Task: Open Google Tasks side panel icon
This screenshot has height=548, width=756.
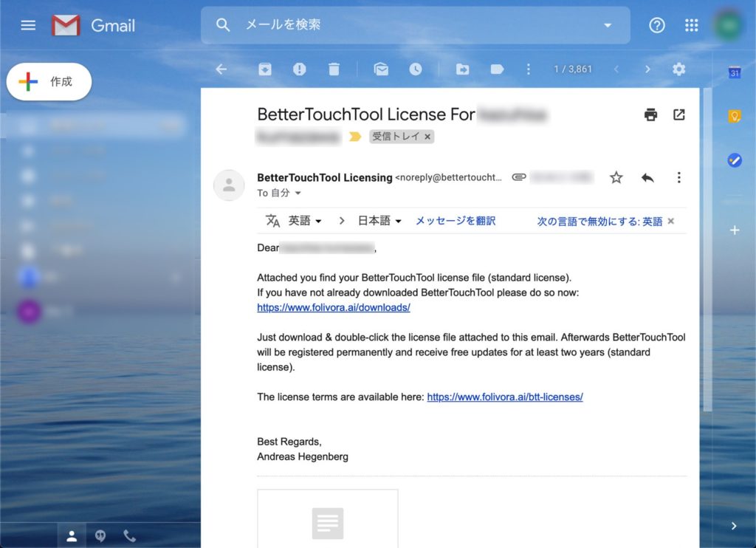Action: pyautogui.click(x=735, y=160)
